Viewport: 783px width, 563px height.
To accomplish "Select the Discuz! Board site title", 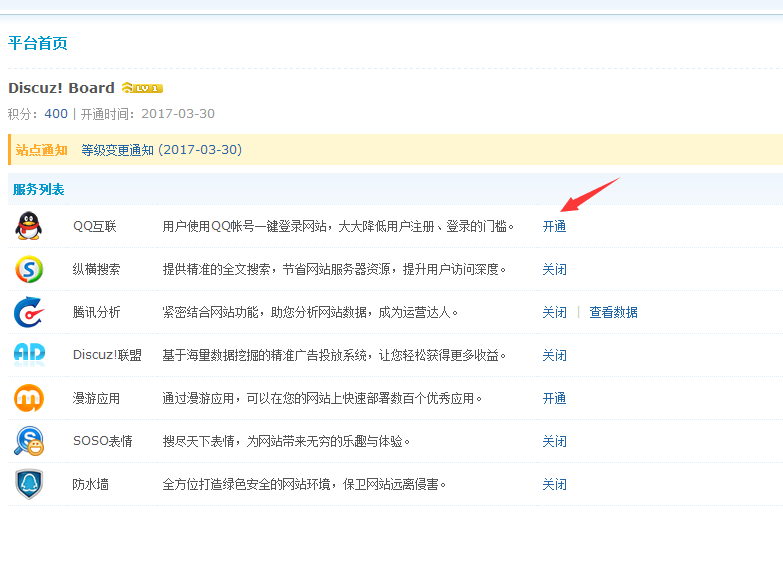I will tap(61, 88).
